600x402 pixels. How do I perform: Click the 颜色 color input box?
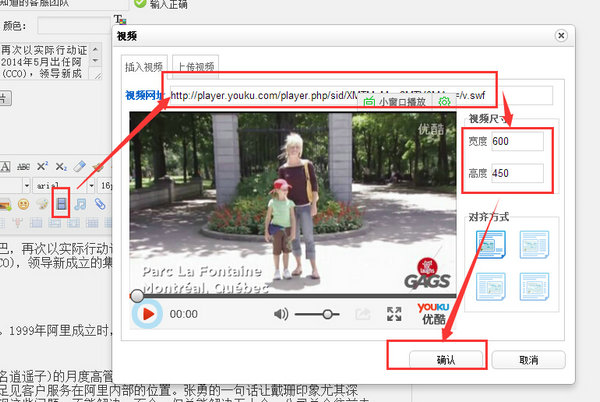74,26
